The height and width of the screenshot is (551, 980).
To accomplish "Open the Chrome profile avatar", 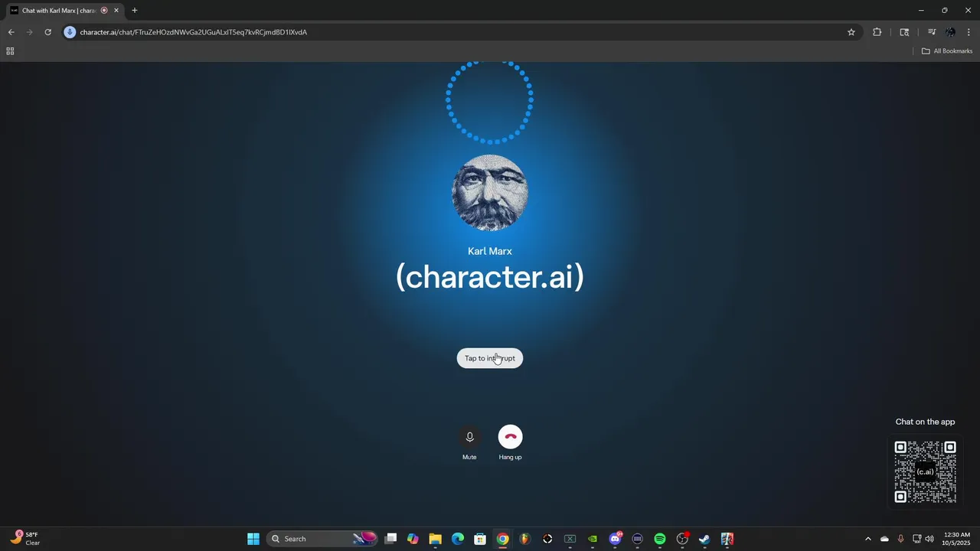I will tap(951, 32).
